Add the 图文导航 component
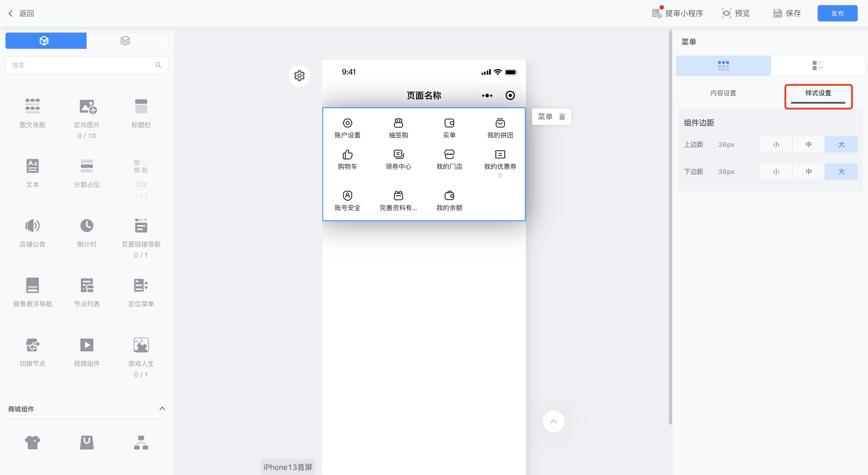Screen dimensions: 868x475 (32, 113)
